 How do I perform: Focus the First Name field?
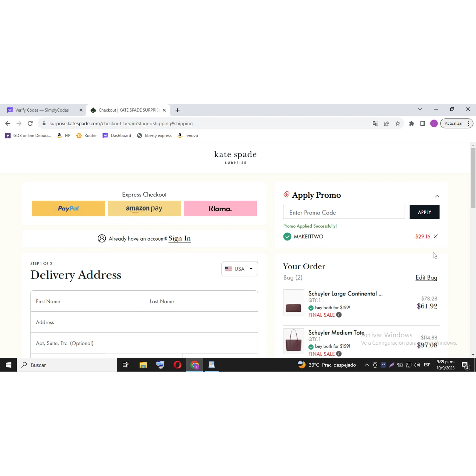tap(87, 301)
